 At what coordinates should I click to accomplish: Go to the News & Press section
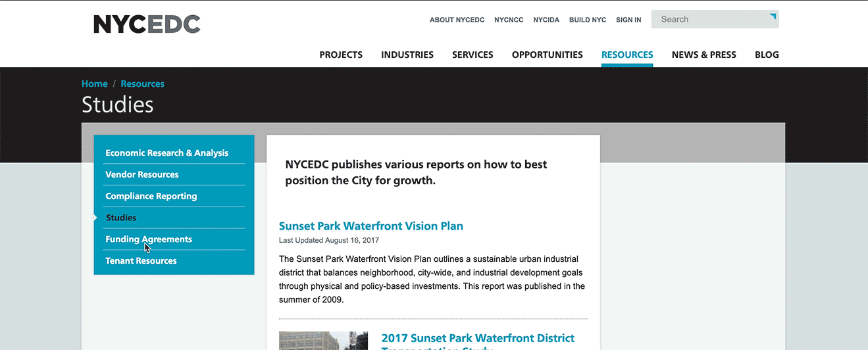[x=704, y=55]
